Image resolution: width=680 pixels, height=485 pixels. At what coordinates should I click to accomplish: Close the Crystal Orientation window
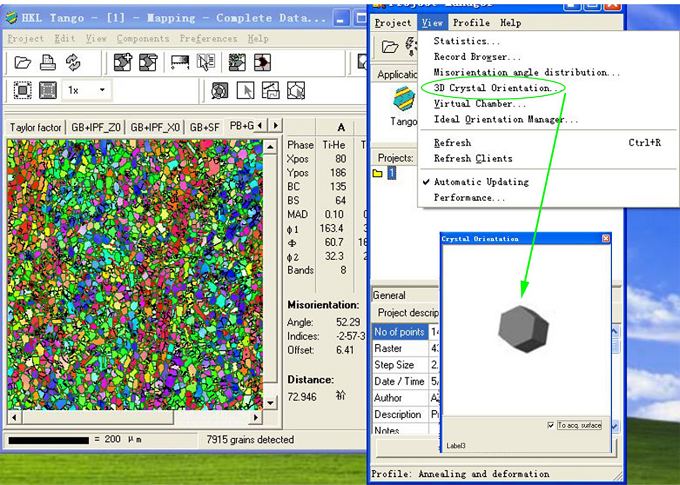[x=606, y=239]
